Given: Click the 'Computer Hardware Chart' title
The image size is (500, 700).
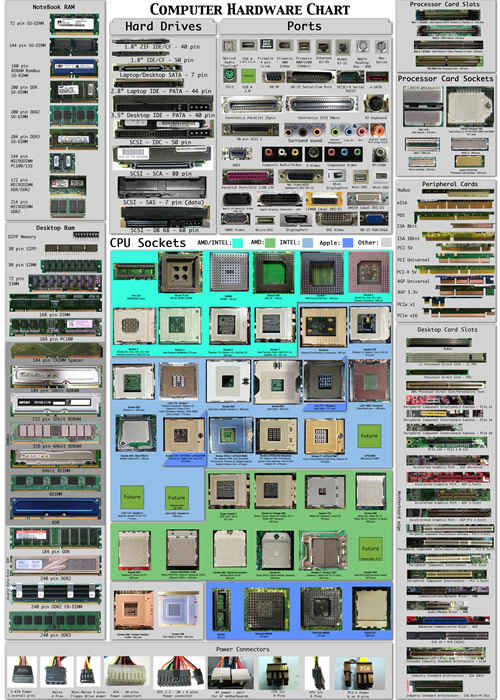Looking at the screenshot, I should [250, 9].
